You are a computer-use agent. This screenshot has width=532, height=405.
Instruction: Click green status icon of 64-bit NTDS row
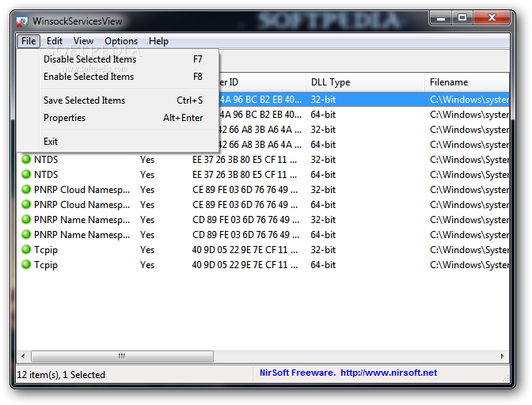click(26, 174)
